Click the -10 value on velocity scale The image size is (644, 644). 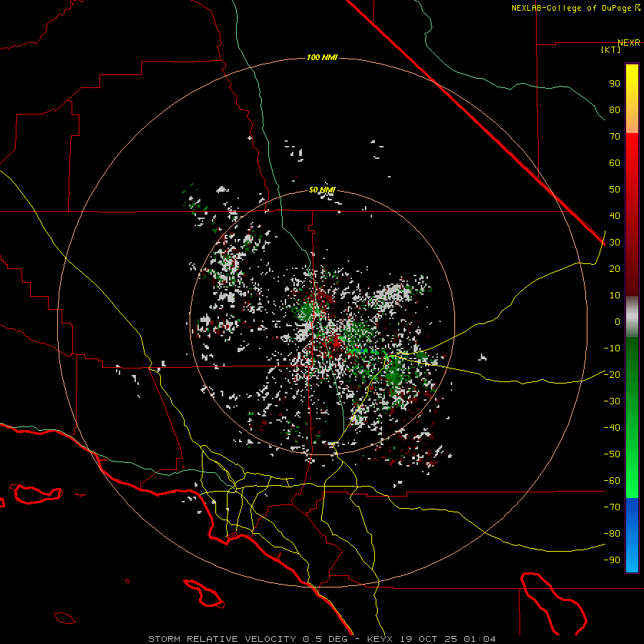tap(612, 348)
